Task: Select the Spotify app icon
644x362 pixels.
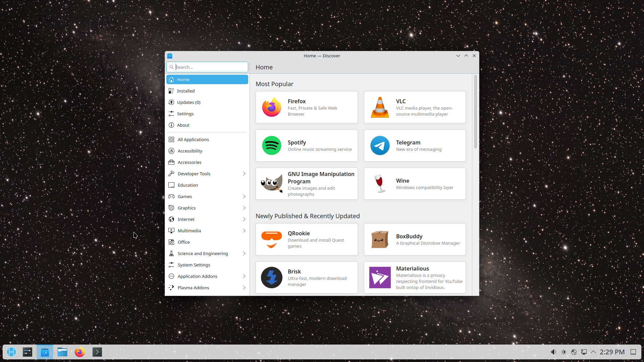Action: point(272,145)
